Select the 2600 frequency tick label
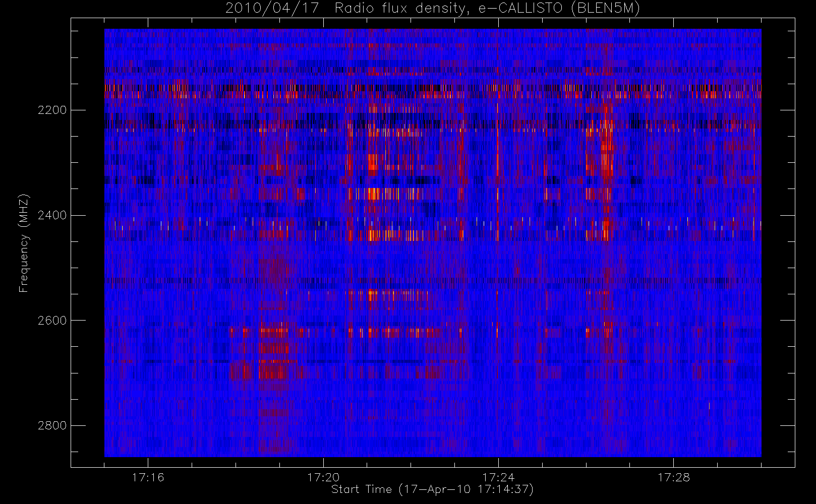Screen dimensions: 816x504 point(52,321)
